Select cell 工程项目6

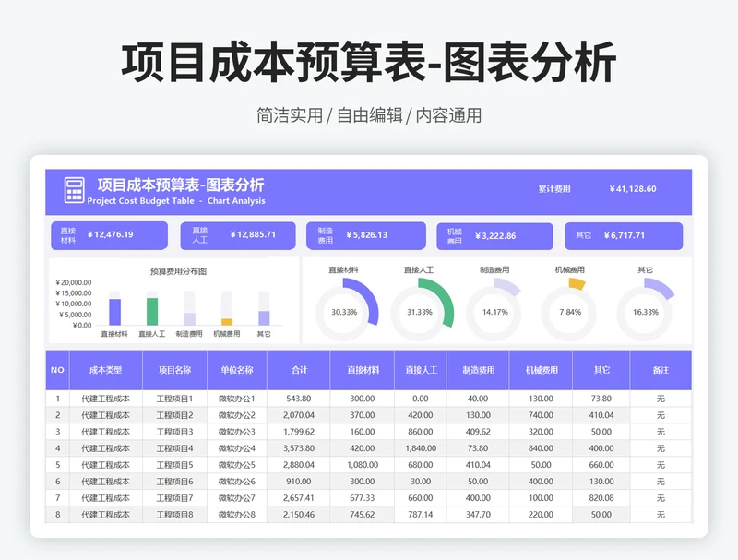(x=174, y=482)
